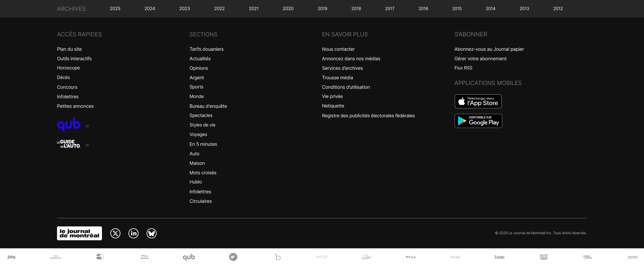Click Le Journal de Montréal footer logo
The width and height of the screenshot is (644, 266).
pos(79,233)
